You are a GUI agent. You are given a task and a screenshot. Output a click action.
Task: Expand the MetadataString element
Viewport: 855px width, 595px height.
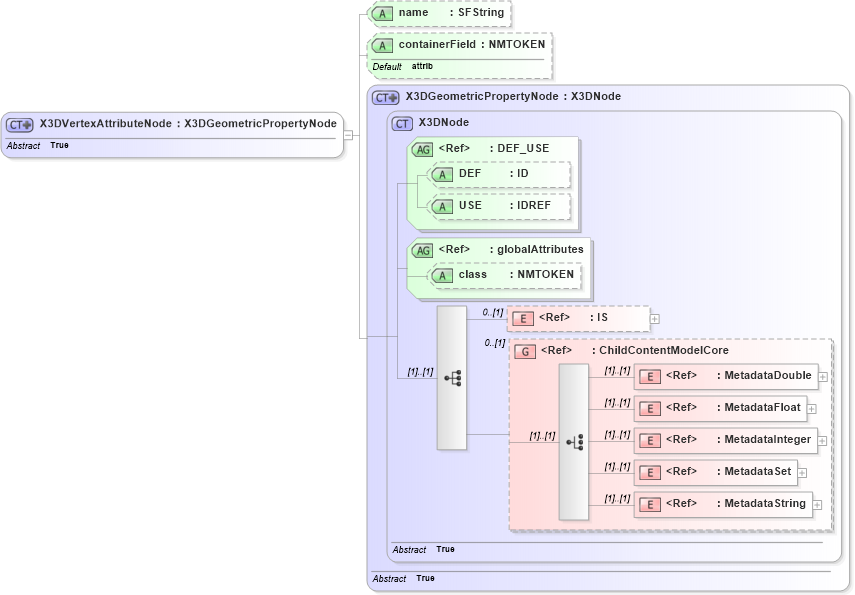pyautogui.click(x=817, y=505)
